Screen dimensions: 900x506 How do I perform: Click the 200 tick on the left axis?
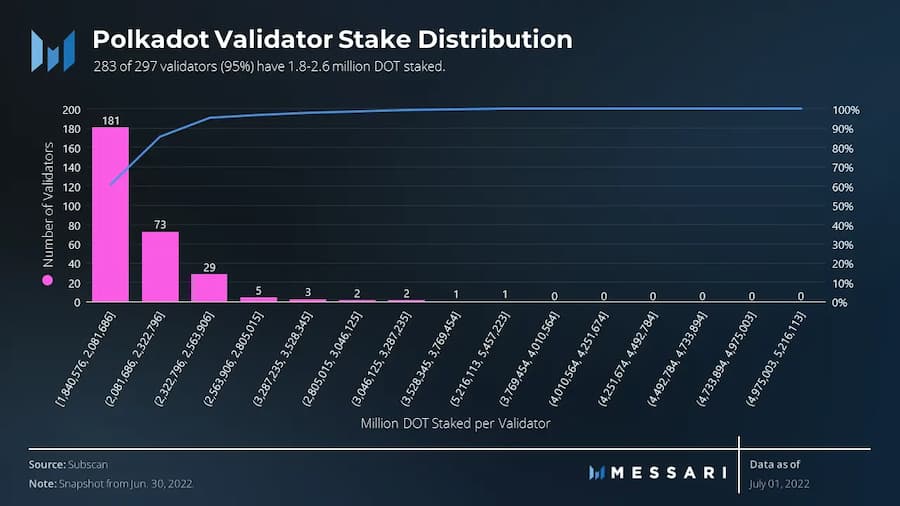tap(71, 110)
